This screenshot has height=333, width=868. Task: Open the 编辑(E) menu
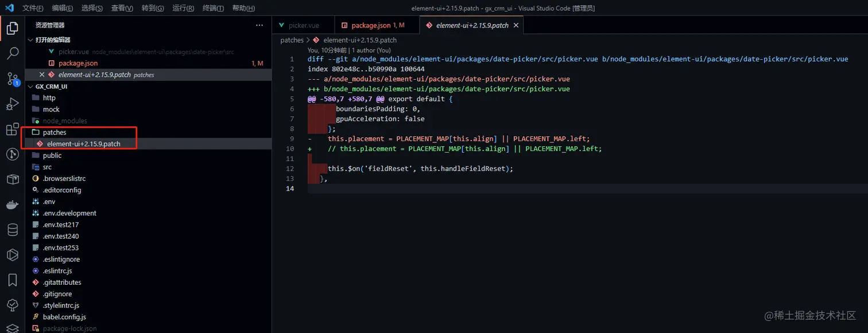63,8
